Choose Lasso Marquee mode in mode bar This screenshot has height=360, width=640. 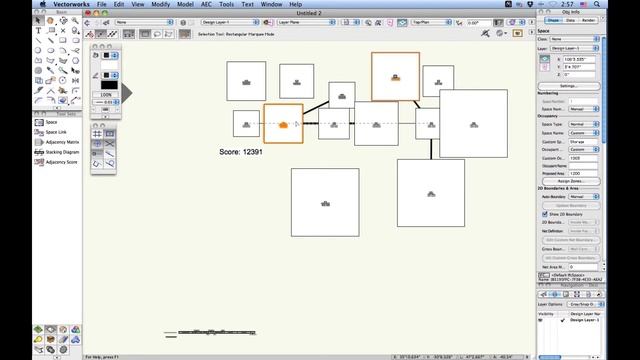[x=157, y=34]
